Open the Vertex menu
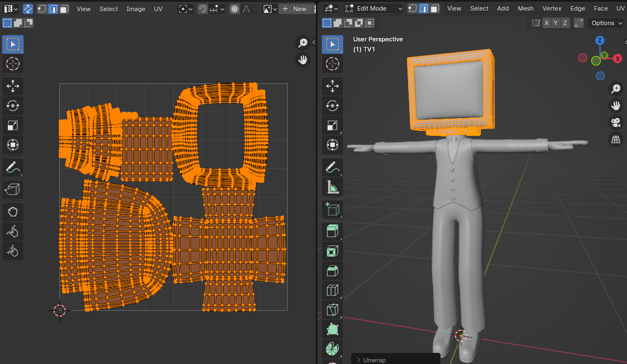The image size is (627, 364). [552, 8]
